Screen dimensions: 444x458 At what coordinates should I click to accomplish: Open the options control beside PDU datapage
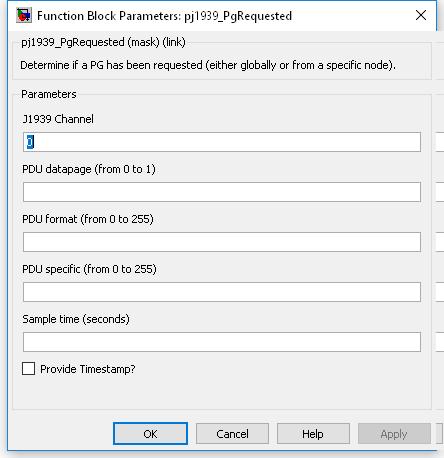[440, 192]
